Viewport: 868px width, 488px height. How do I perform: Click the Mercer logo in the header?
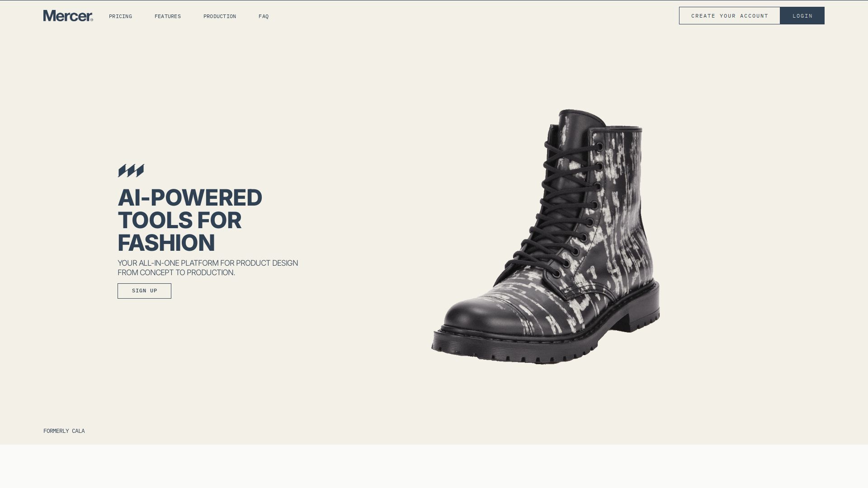[x=68, y=16]
